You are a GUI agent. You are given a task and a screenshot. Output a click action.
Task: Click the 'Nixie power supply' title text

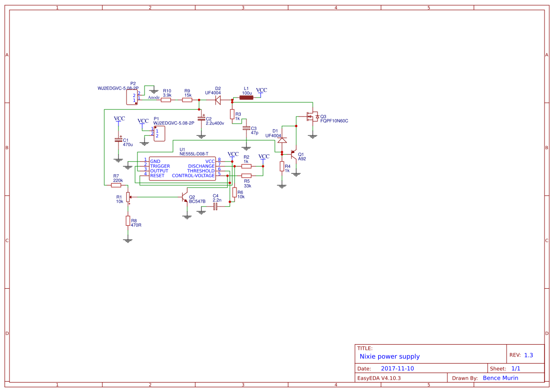tap(390, 356)
